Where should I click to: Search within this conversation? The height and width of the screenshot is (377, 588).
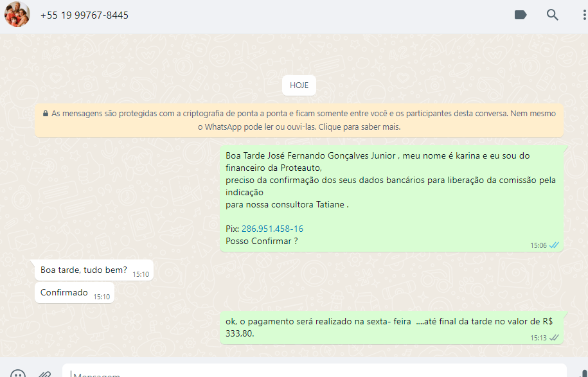(552, 15)
